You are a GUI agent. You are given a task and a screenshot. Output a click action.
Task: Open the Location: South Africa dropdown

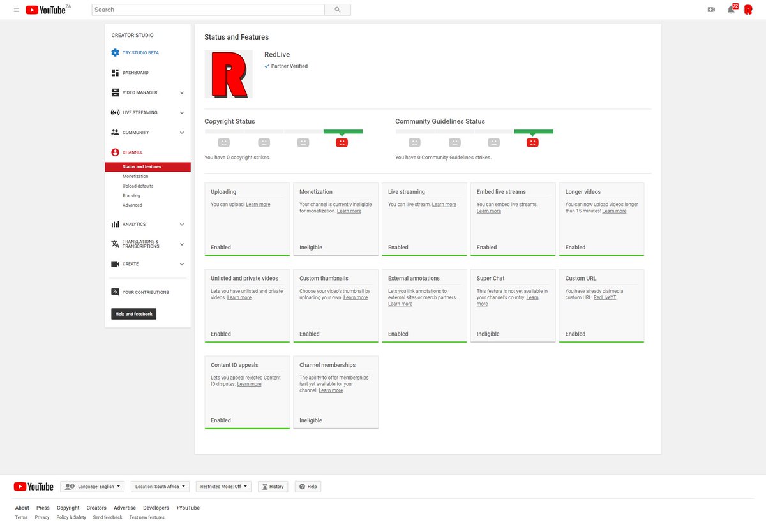[x=160, y=487]
